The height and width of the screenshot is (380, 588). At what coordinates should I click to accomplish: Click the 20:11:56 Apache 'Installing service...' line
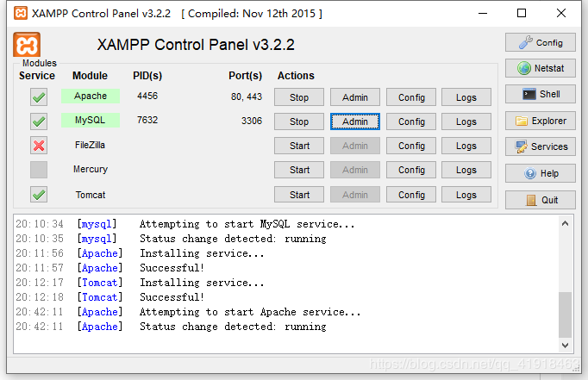(x=202, y=253)
